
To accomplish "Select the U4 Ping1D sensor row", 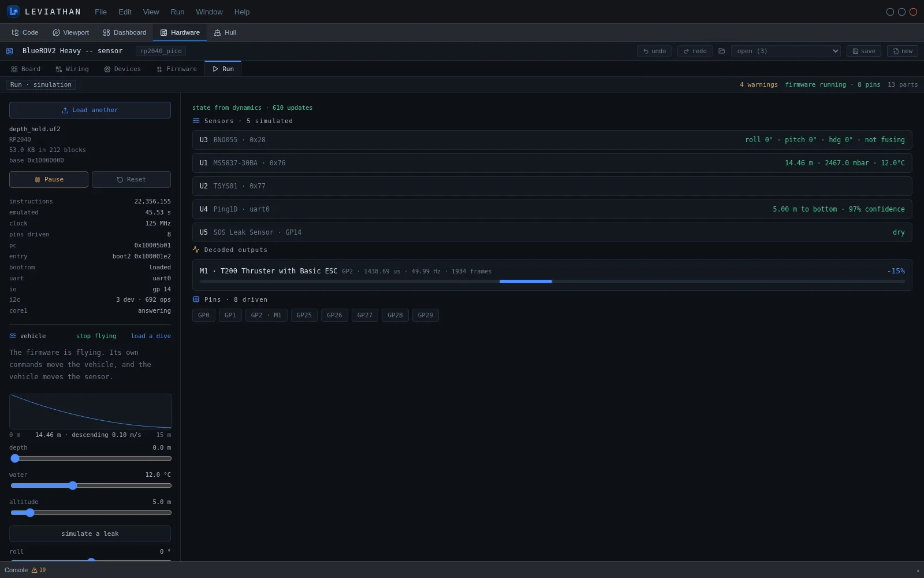I will click(552, 209).
